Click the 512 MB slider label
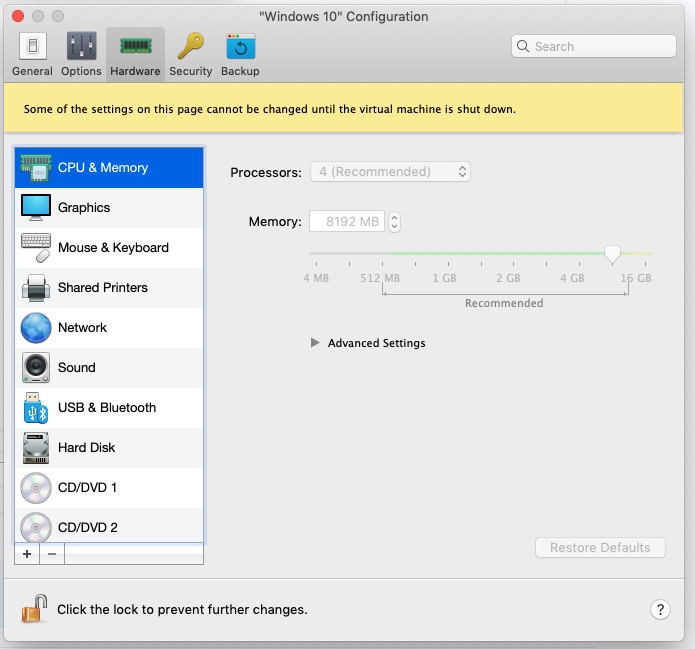695x649 pixels. tap(380, 278)
